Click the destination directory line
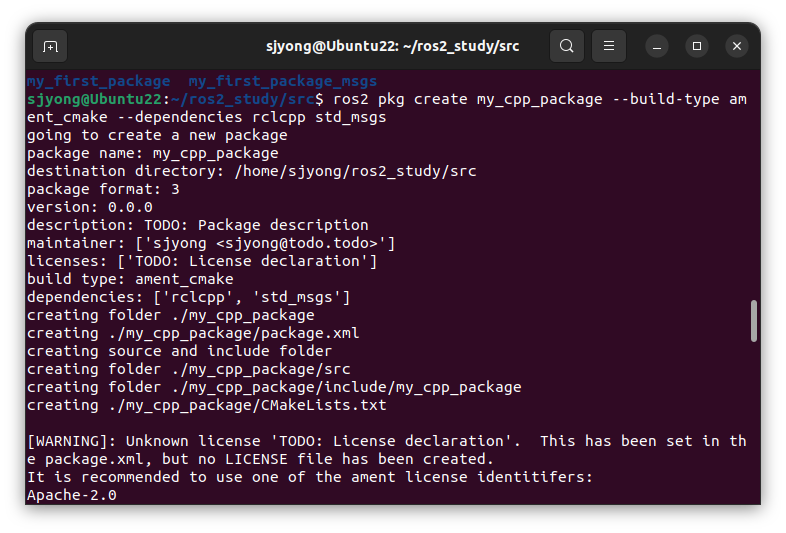 pos(252,171)
